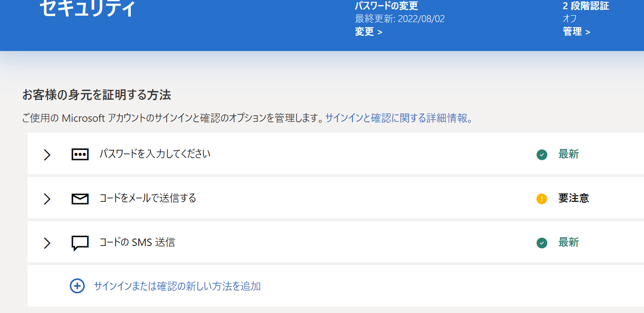Click the plus icon to add sign-in method
Image resolution: width=644 pixels, height=313 pixels.
click(77, 286)
